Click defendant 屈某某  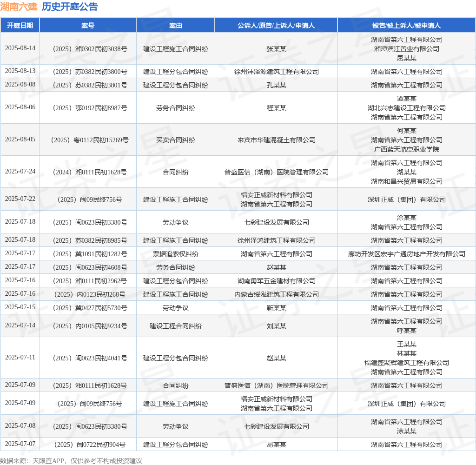pos(406,58)
